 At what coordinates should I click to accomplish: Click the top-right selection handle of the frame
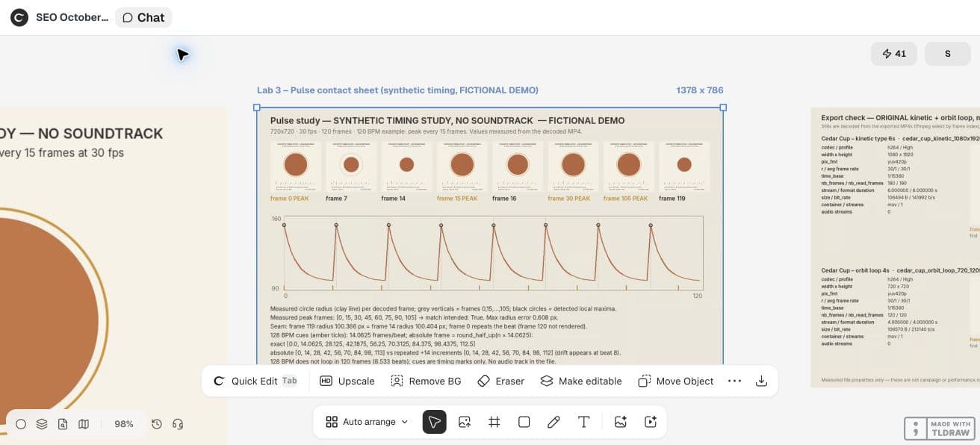click(x=723, y=108)
